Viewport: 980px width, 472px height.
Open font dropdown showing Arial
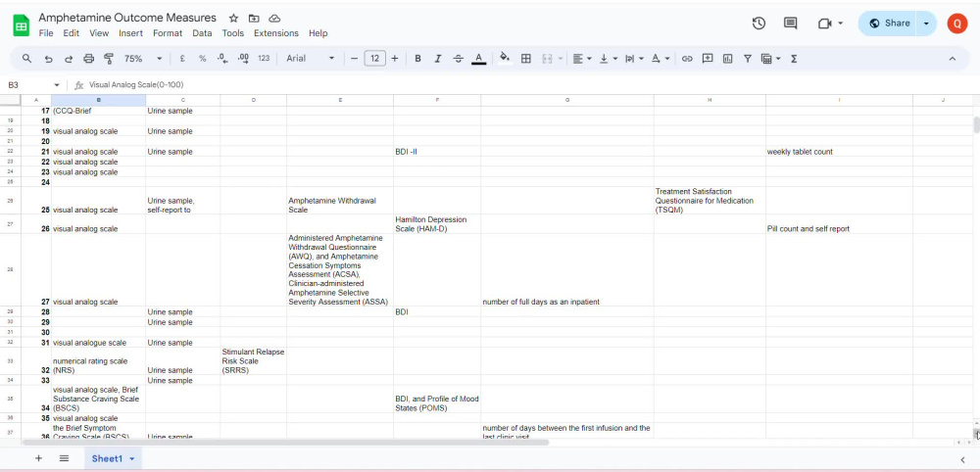coord(311,59)
